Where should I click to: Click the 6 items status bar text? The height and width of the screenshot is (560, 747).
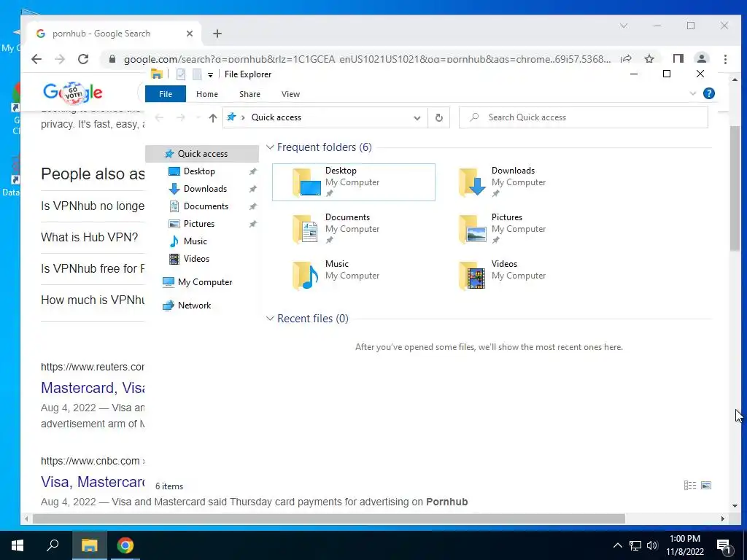[169, 486]
